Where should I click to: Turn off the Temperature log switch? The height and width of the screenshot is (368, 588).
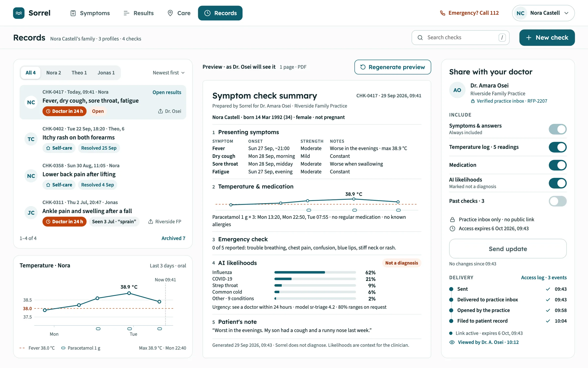click(558, 147)
